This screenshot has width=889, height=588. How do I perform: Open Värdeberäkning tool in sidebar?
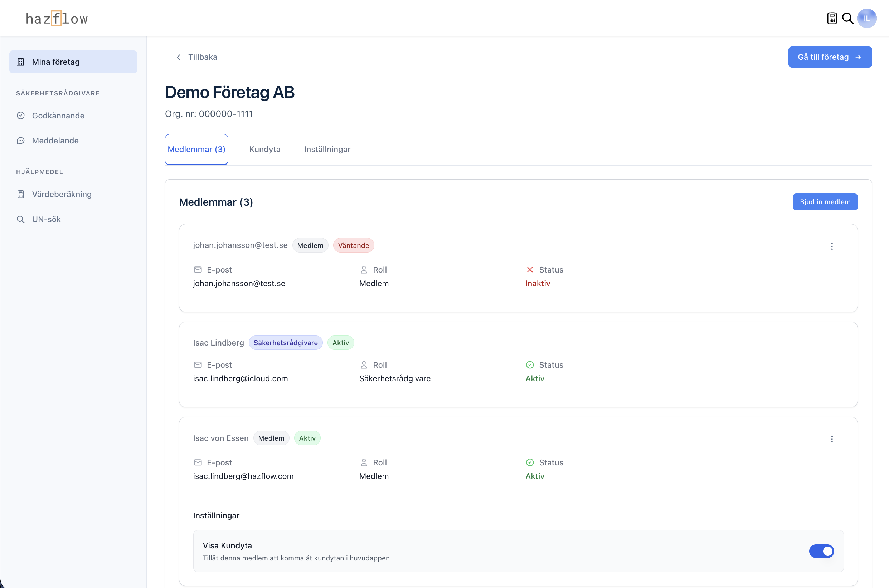click(62, 194)
